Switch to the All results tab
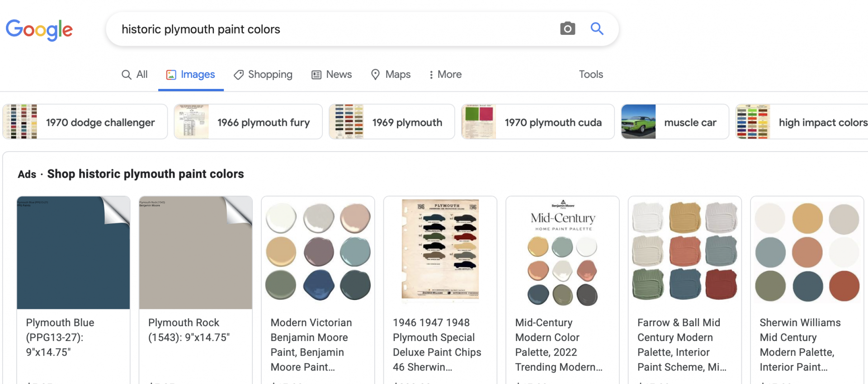The height and width of the screenshot is (384, 868). pyautogui.click(x=135, y=75)
